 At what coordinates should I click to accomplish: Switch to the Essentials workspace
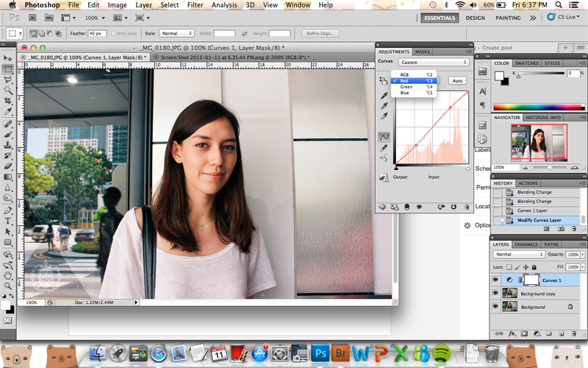(440, 18)
